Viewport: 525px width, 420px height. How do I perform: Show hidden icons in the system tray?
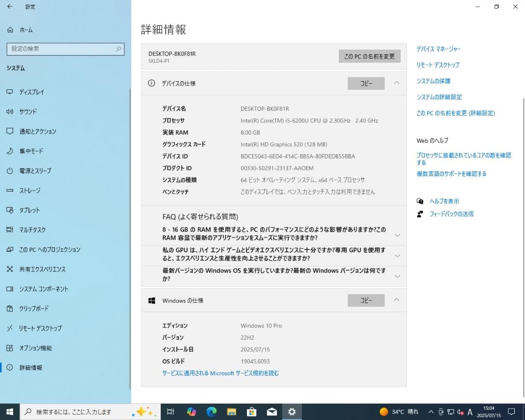(x=431, y=412)
